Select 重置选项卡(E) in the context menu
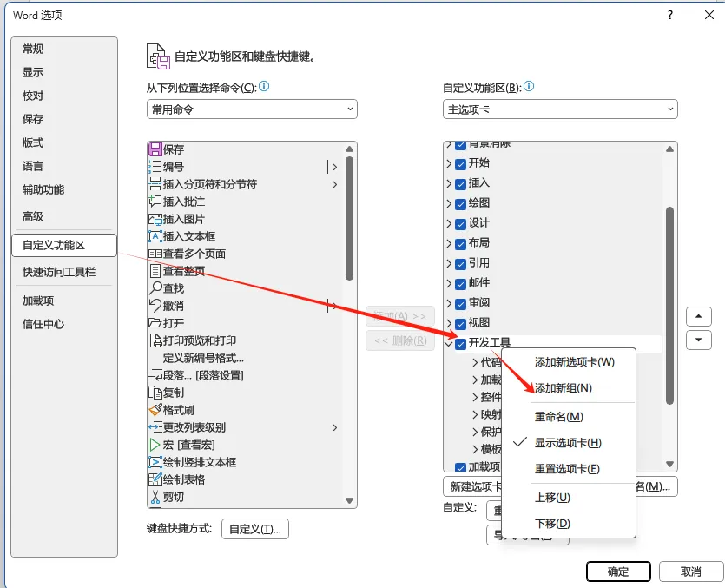Image resolution: width=725 pixels, height=588 pixels. click(568, 469)
